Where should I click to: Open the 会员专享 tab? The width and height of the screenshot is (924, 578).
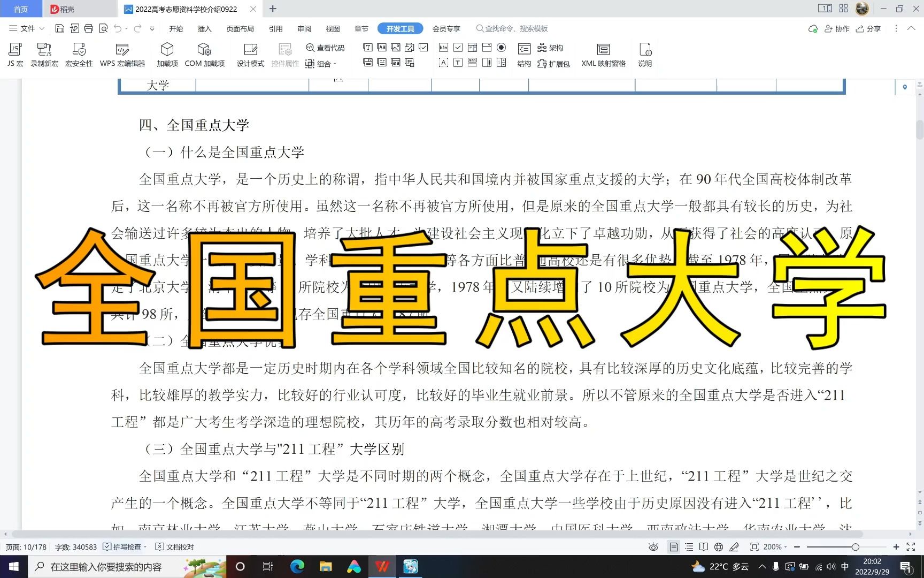(x=446, y=28)
